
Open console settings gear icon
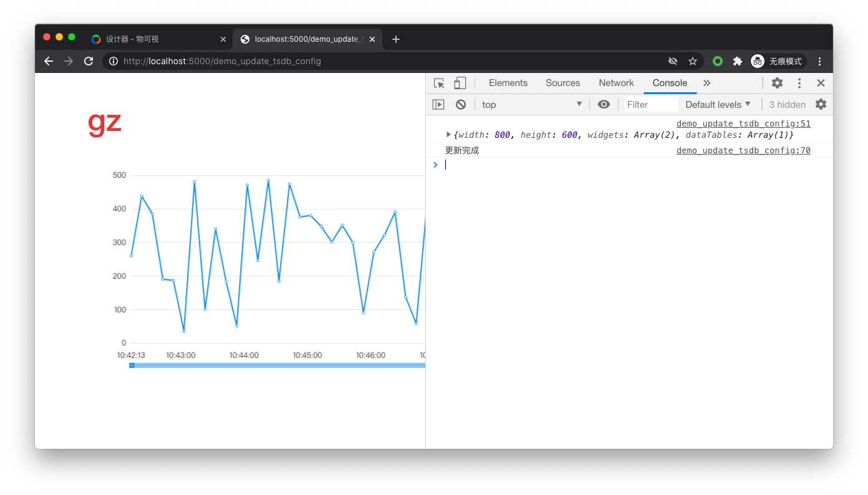tap(821, 104)
